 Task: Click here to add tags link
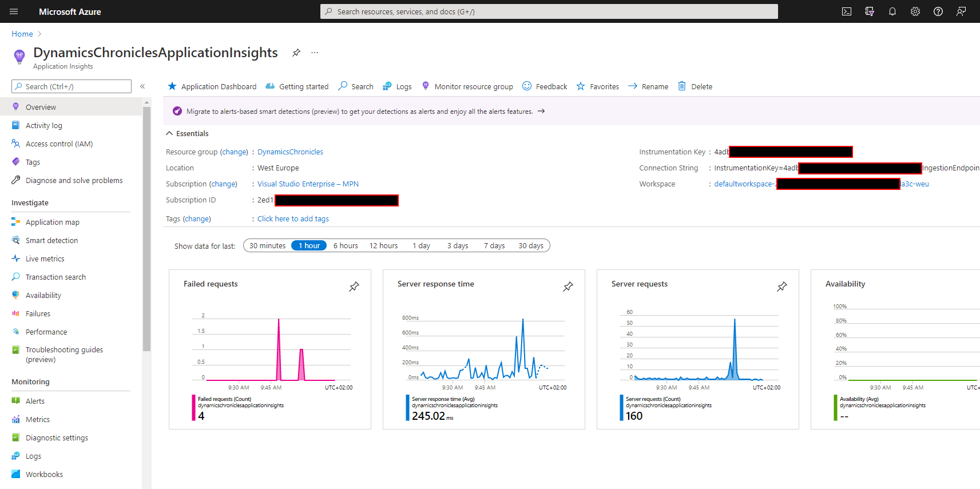click(293, 218)
